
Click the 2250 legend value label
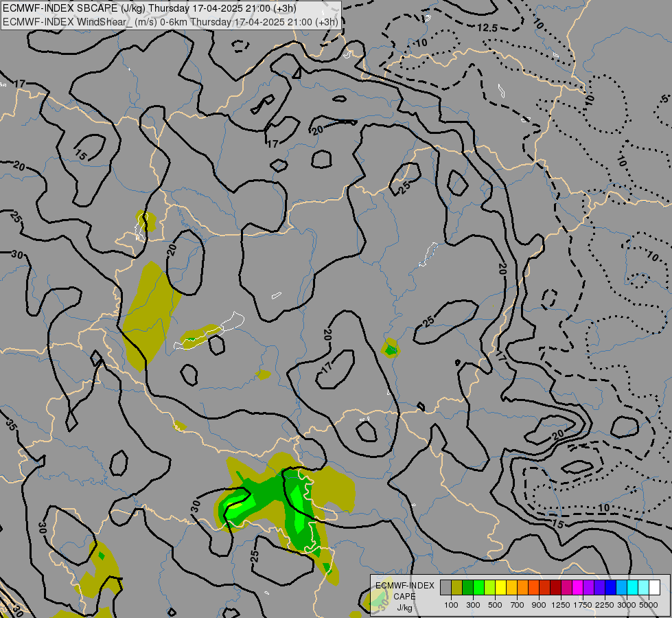point(605,605)
